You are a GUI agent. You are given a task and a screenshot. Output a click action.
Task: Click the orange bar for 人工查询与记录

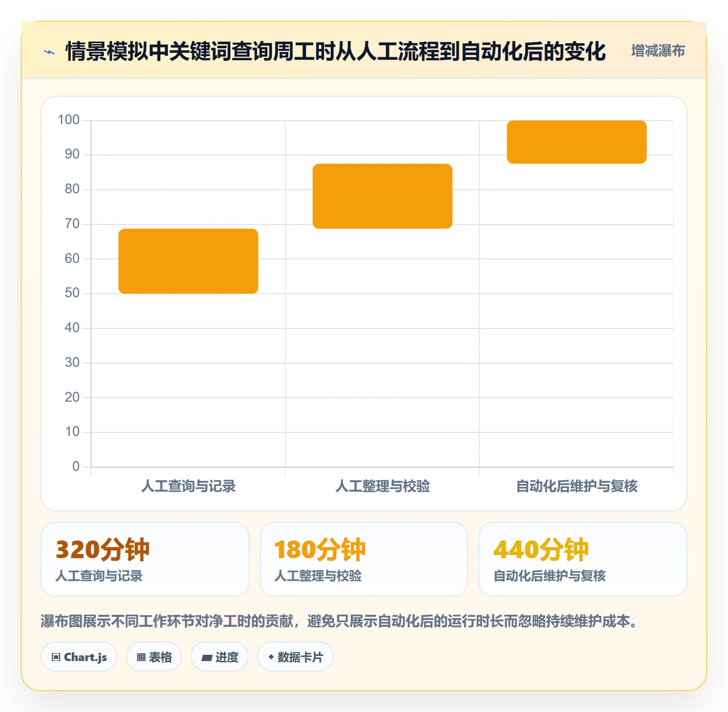click(x=188, y=261)
